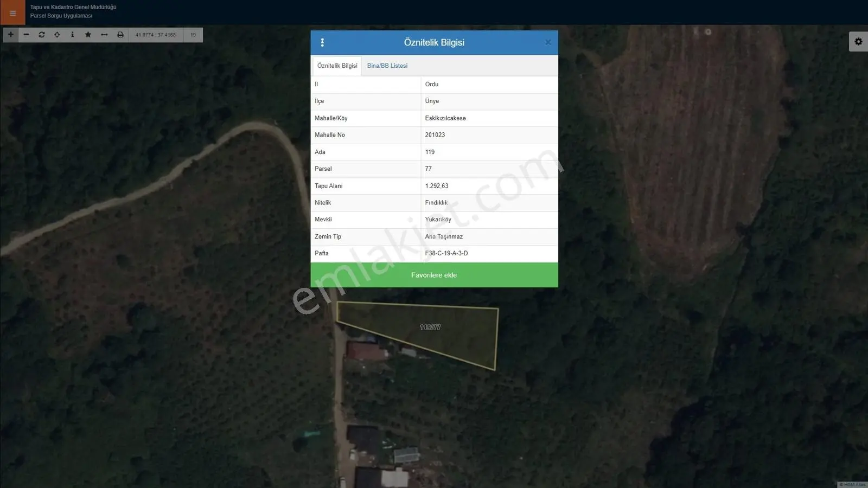This screenshot has height=488, width=868.
Task: Click the zoom in plus tool
Action: [x=10, y=35]
